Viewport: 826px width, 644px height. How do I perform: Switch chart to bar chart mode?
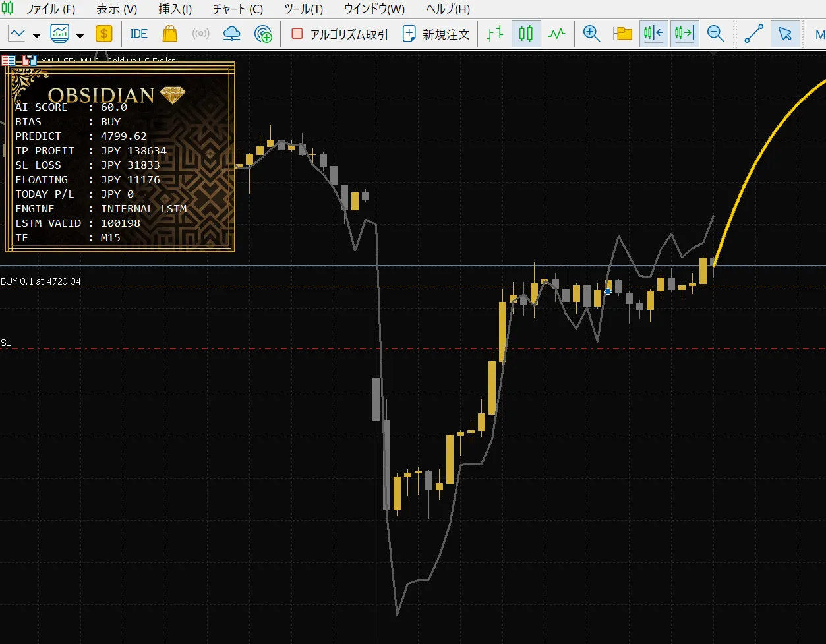(494, 34)
